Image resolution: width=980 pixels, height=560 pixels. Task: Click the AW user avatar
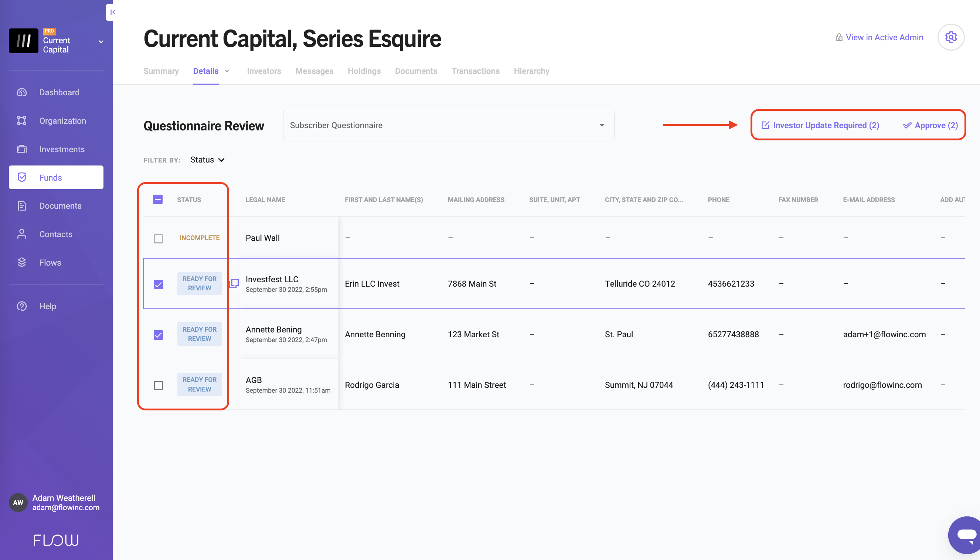(18, 503)
